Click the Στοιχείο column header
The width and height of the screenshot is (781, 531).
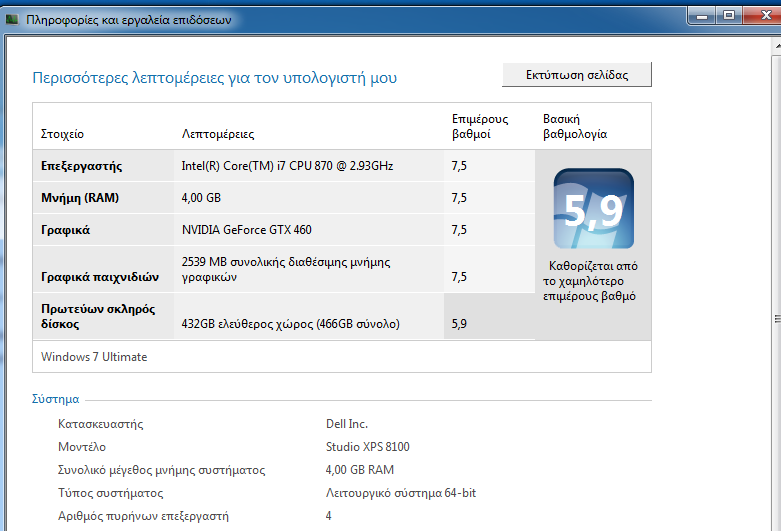[62, 134]
